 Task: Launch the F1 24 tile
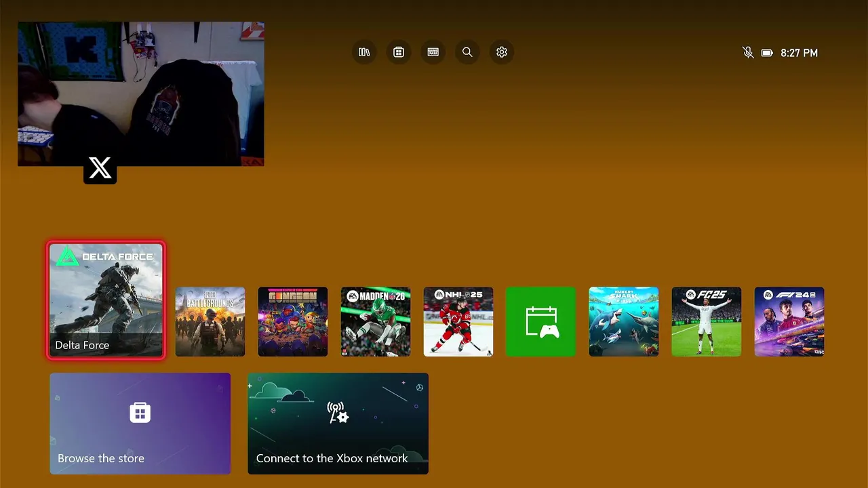[789, 321]
